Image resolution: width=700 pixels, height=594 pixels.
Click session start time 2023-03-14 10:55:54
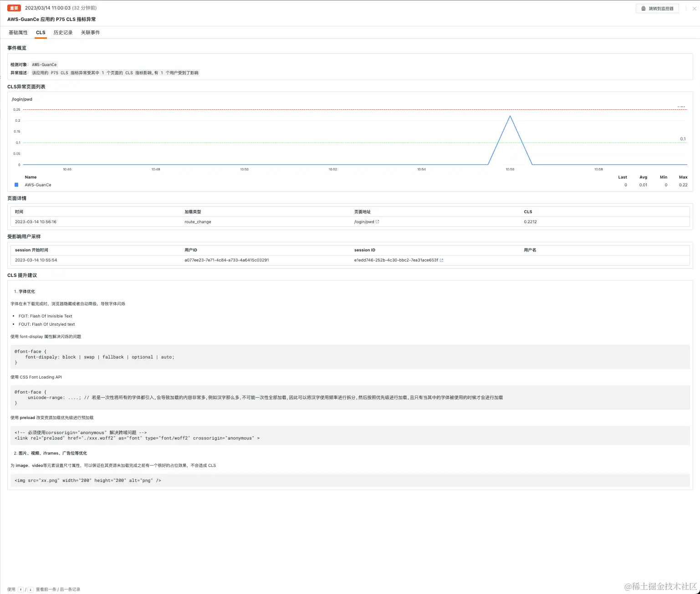pyautogui.click(x=36, y=260)
